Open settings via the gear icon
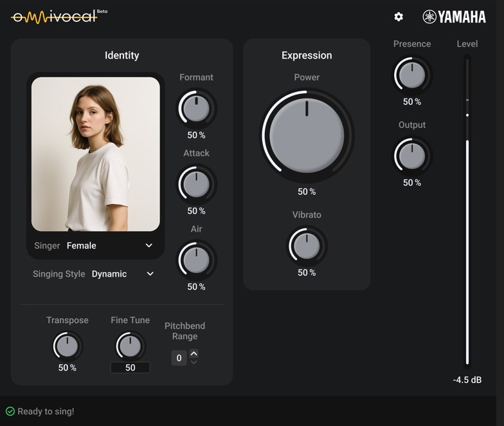504x426 pixels. (x=399, y=17)
